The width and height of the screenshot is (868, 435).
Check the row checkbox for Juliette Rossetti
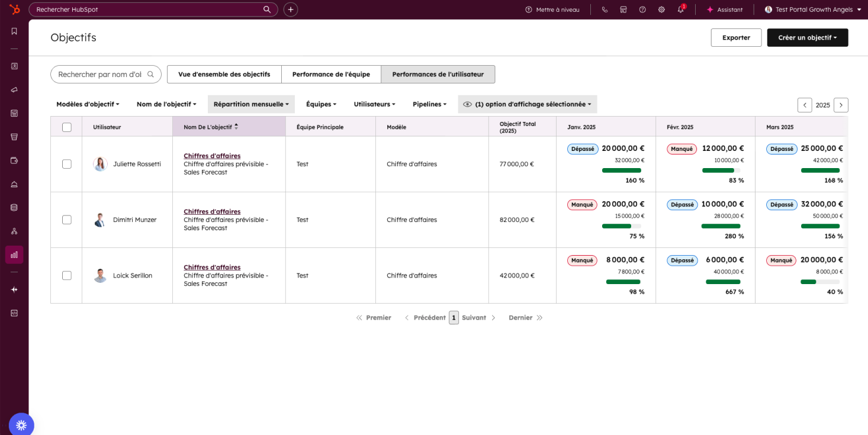point(66,164)
